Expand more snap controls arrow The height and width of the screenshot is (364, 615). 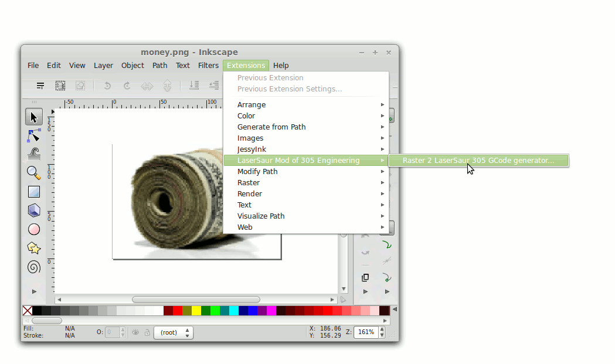[387, 291]
